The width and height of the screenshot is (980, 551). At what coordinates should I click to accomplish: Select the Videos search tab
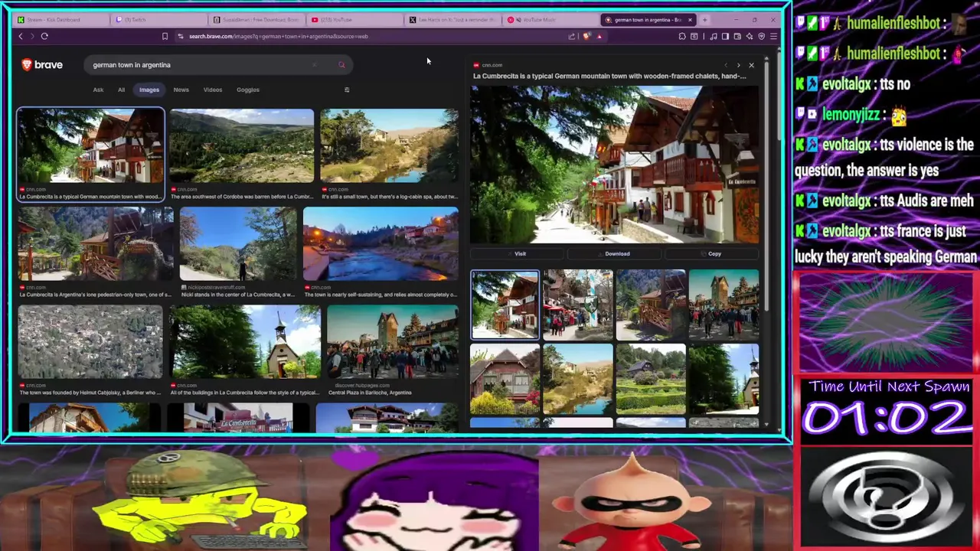(213, 90)
